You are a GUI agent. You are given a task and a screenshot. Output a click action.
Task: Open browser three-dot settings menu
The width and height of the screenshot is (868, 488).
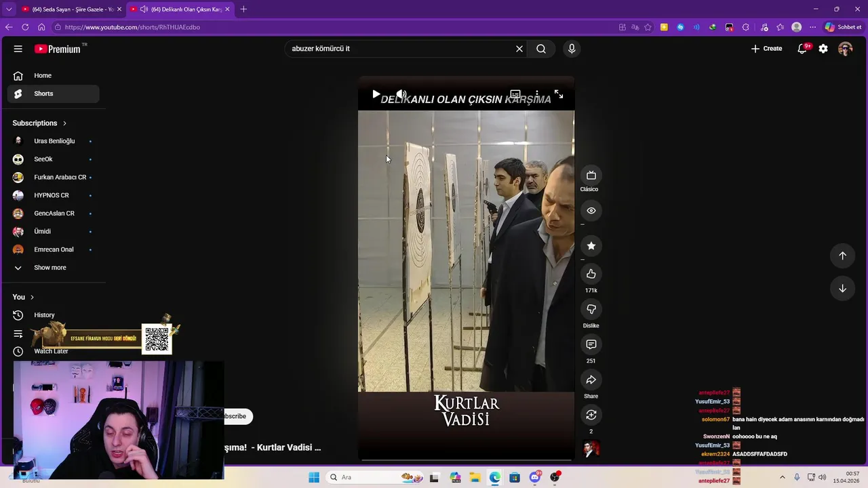812,27
